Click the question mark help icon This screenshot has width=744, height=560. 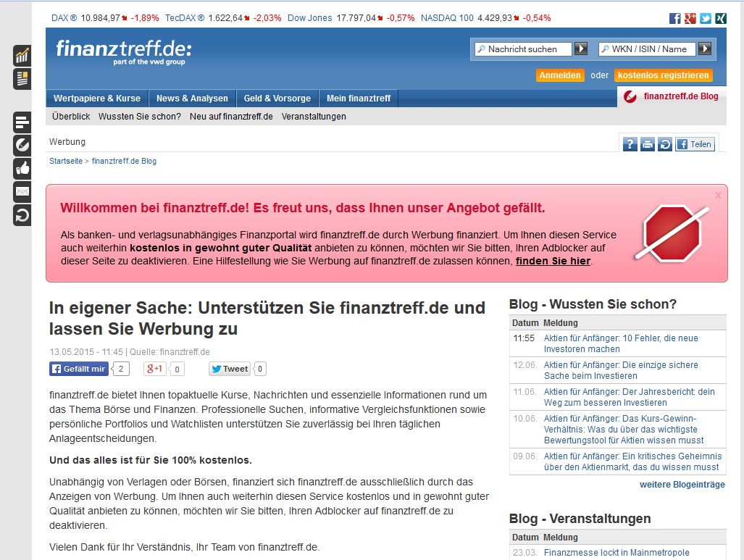pos(630,144)
